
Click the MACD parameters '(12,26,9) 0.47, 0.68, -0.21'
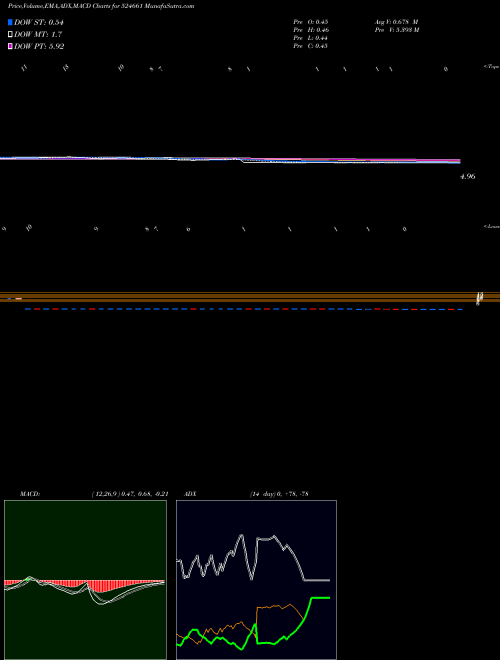pos(130,493)
